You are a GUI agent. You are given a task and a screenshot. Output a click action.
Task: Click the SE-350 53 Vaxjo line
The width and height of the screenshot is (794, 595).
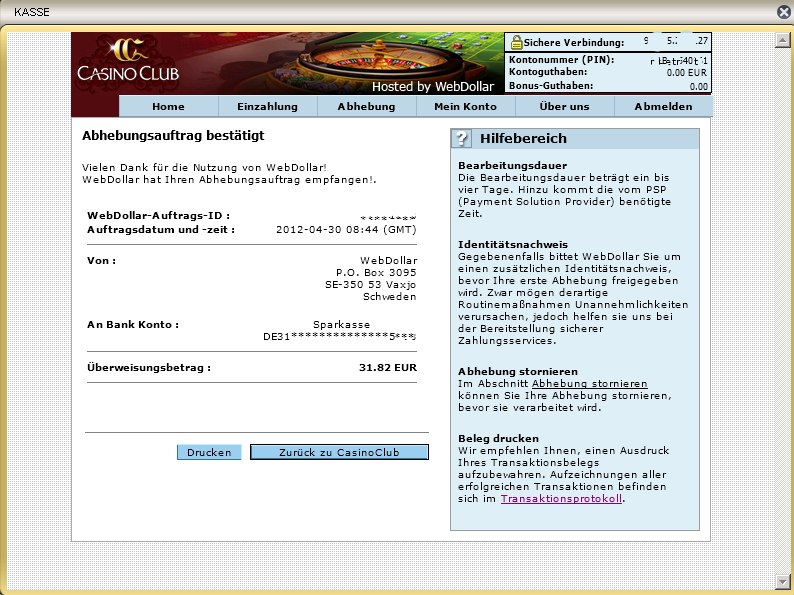click(371, 285)
